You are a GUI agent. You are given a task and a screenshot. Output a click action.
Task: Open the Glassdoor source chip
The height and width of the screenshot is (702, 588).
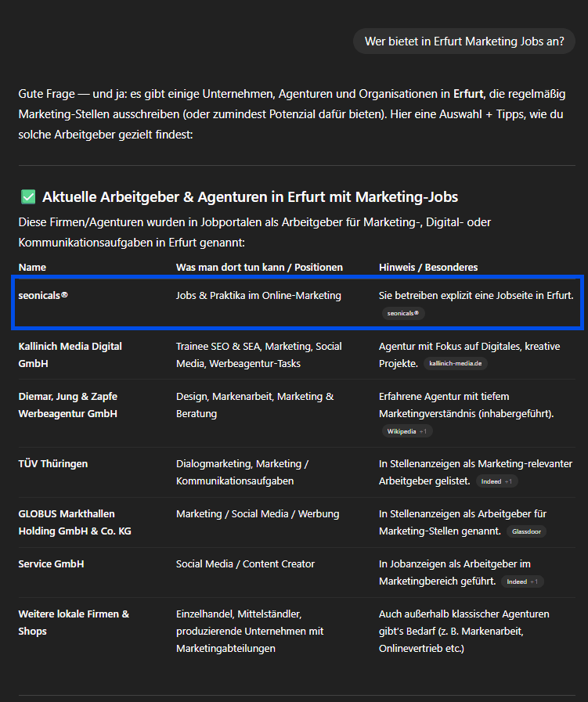[526, 532]
